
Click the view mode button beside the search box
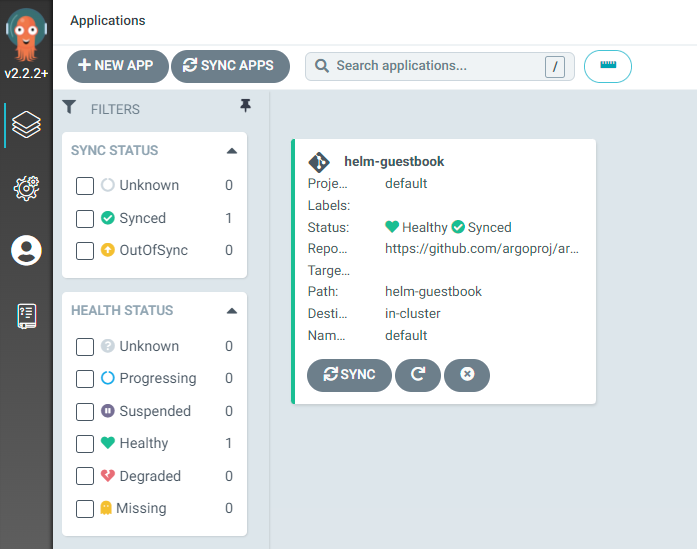coord(608,66)
